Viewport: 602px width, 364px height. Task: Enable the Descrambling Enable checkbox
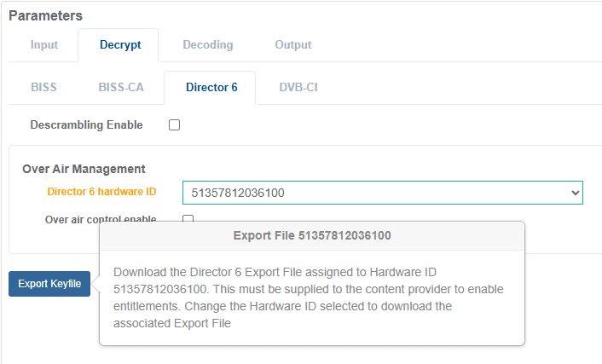(x=174, y=124)
